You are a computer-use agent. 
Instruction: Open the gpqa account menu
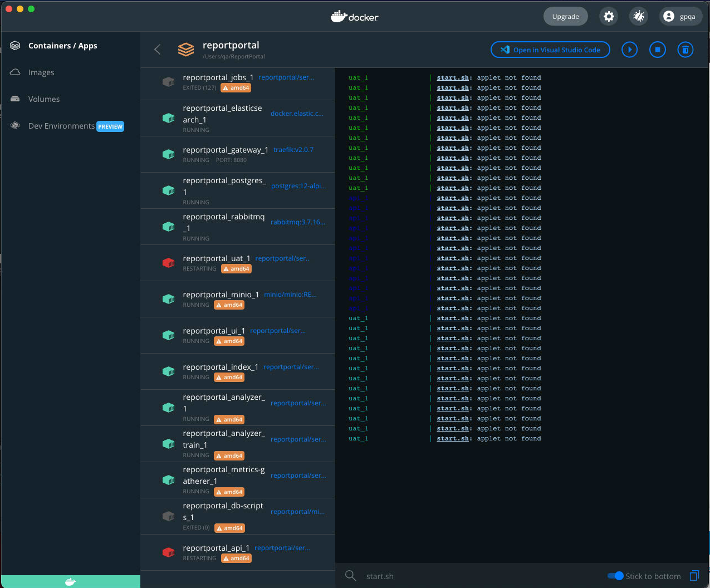(680, 17)
